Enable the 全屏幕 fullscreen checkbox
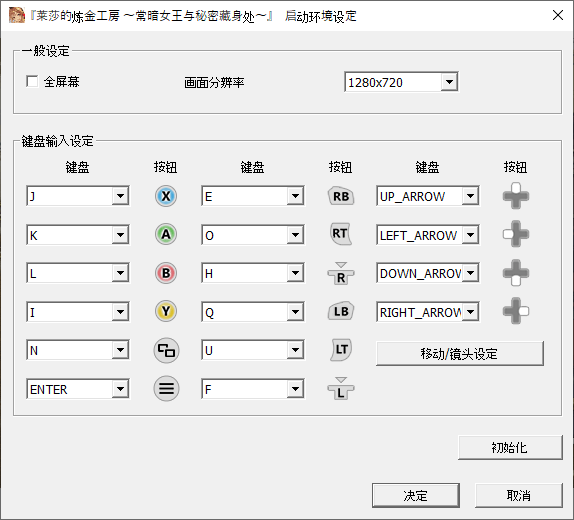The height and width of the screenshot is (520, 574). [x=32, y=81]
